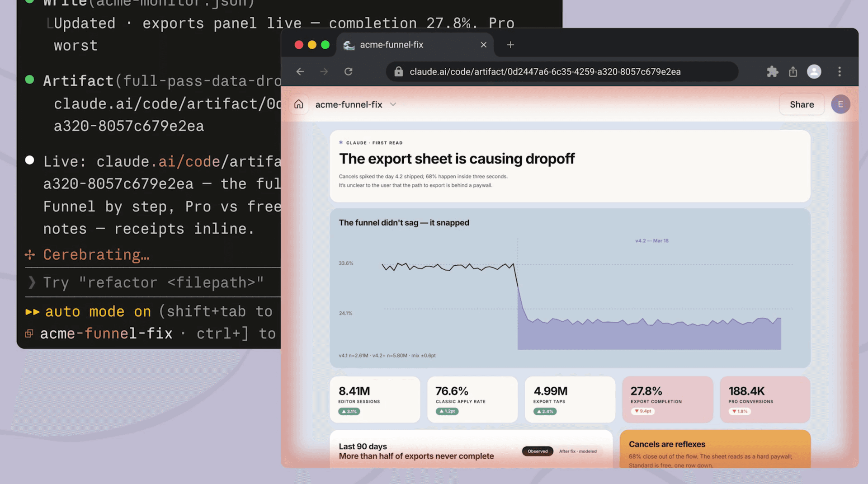Select the acme-funnel-fix browser tab

pyautogui.click(x=415, y=45)
